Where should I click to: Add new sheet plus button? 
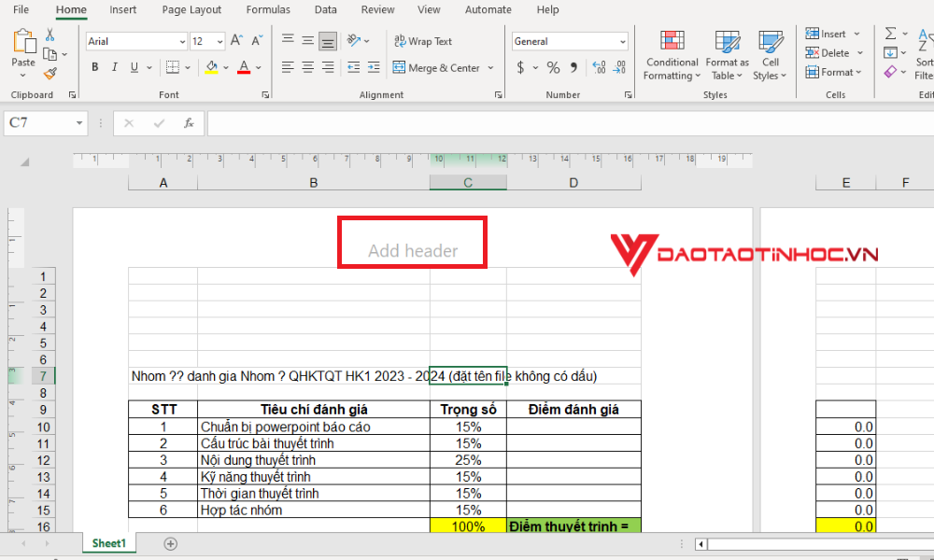click(170, 543)
